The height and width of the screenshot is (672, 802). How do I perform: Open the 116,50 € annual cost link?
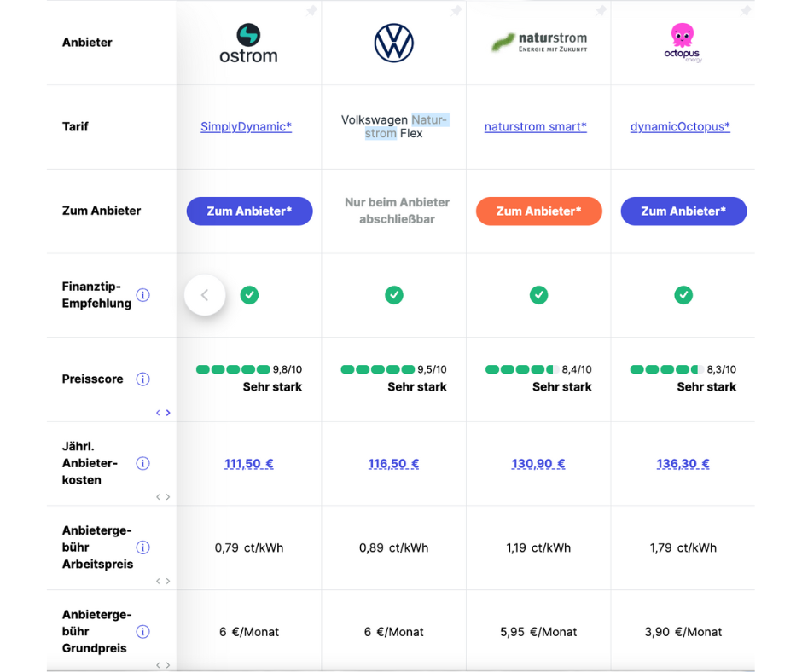coord(393,464)
